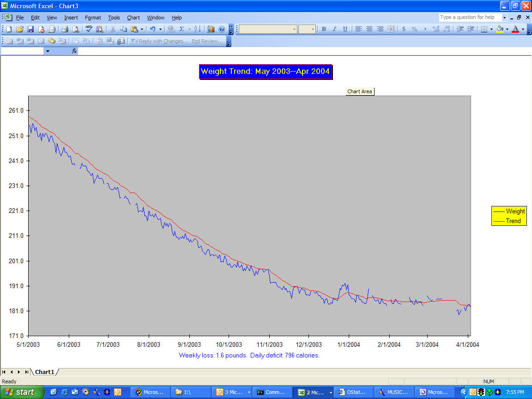
Task: Select the Weight series entry in legend
Action: 509,212
